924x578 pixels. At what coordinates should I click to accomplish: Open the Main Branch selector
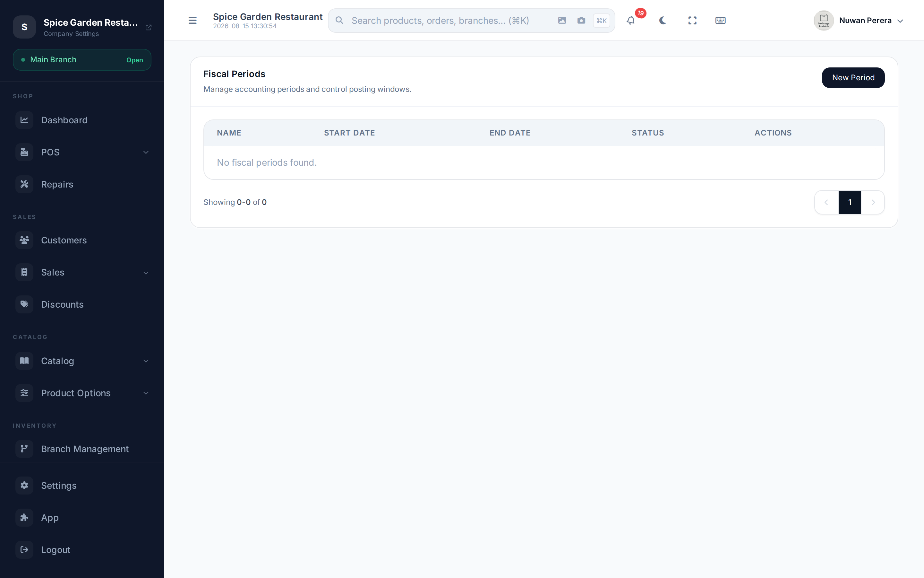[x=82, y=60]
